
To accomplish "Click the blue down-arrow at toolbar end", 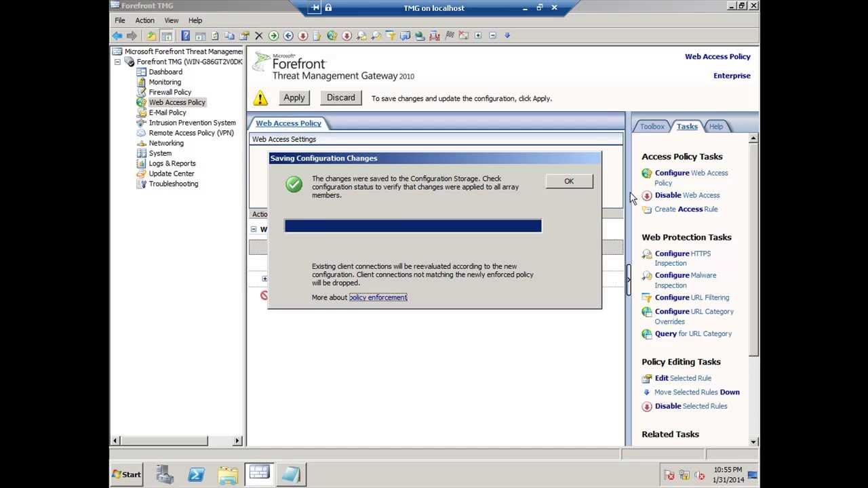I will pos(507,36).
